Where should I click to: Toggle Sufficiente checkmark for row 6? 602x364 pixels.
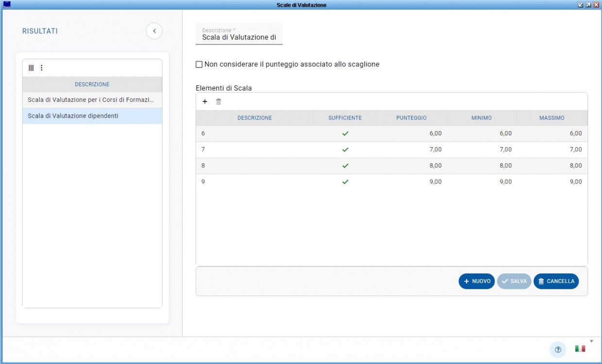point(345,133)
